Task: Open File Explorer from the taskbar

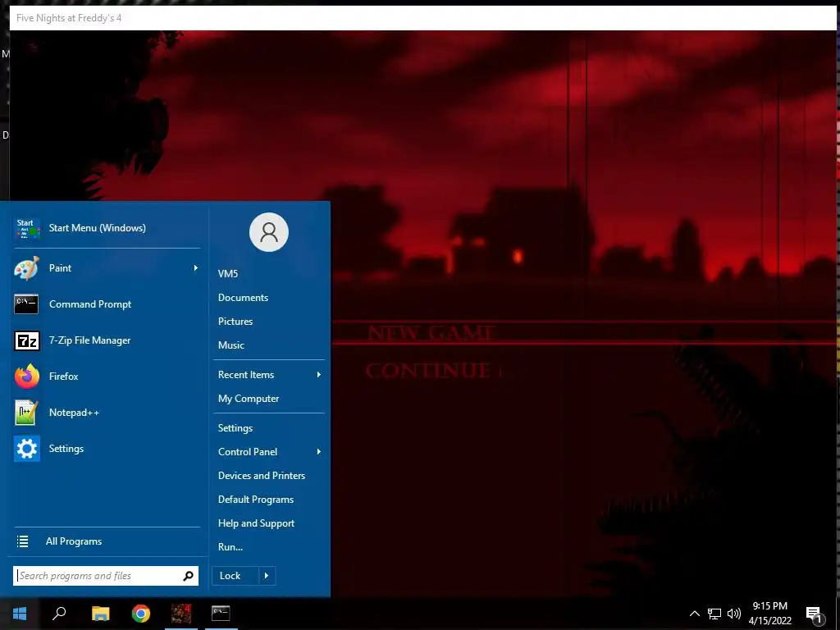Action: [100, 614]
